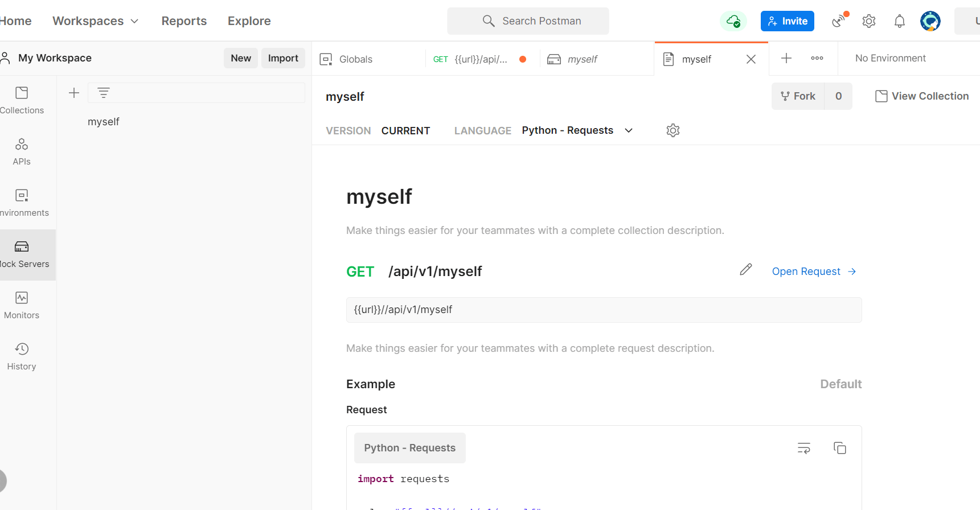Expand the Workspaces dropdown

click(95, 21)
